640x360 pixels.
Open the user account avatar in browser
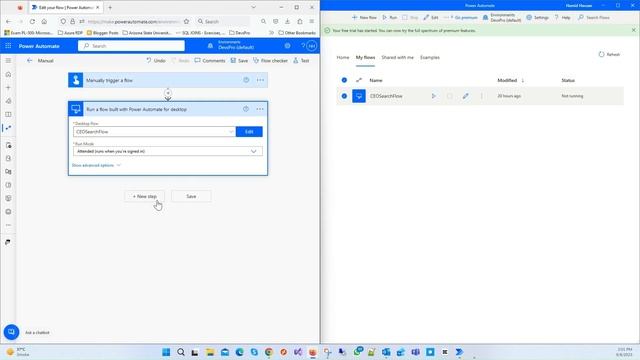click(312, 46)
